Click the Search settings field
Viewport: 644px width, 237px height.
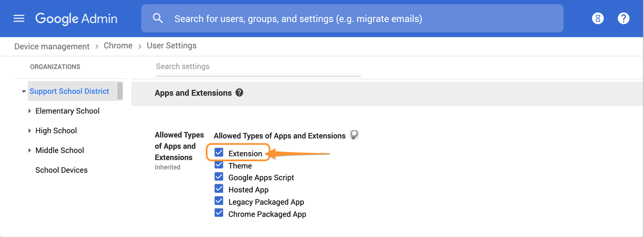(258, 67)
